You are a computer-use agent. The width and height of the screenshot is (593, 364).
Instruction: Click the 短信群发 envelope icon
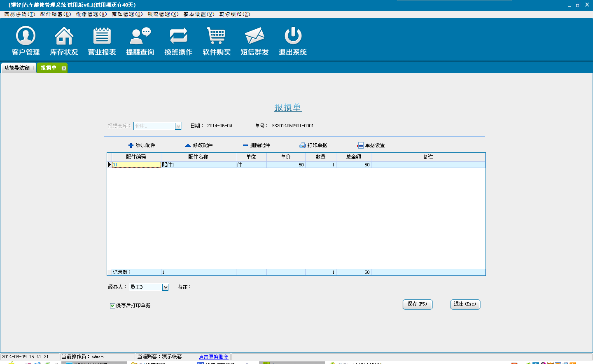coord(254,36)
